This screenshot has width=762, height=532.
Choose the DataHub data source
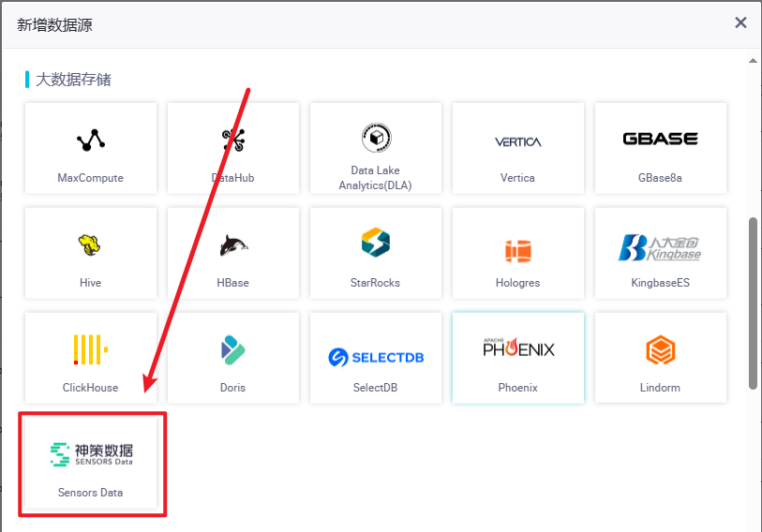tap(233, 148)
